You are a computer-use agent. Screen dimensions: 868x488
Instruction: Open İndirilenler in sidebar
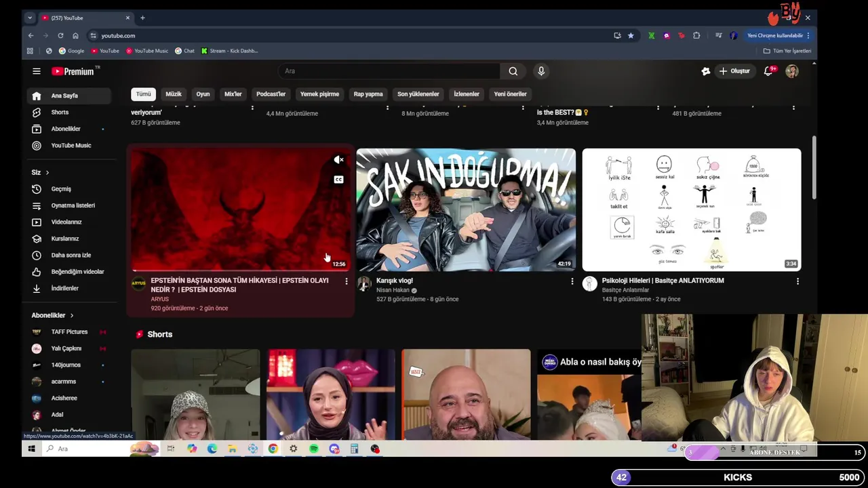coord(68,289)
